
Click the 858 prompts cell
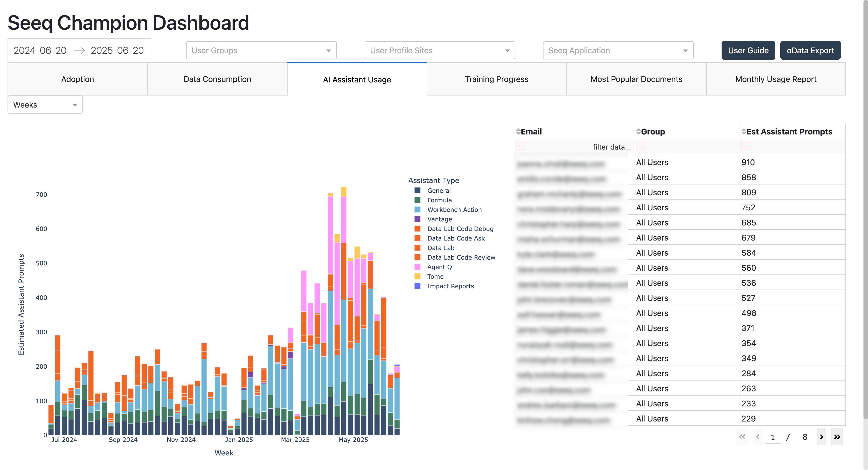(792, 177)
